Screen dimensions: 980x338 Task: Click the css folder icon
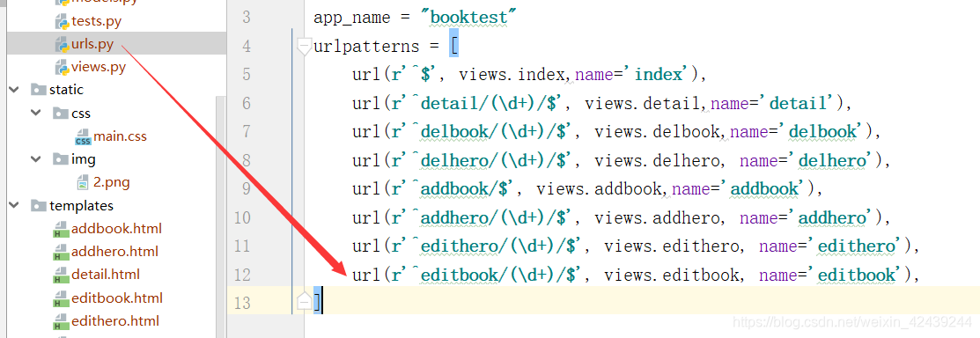click(61, 113)
